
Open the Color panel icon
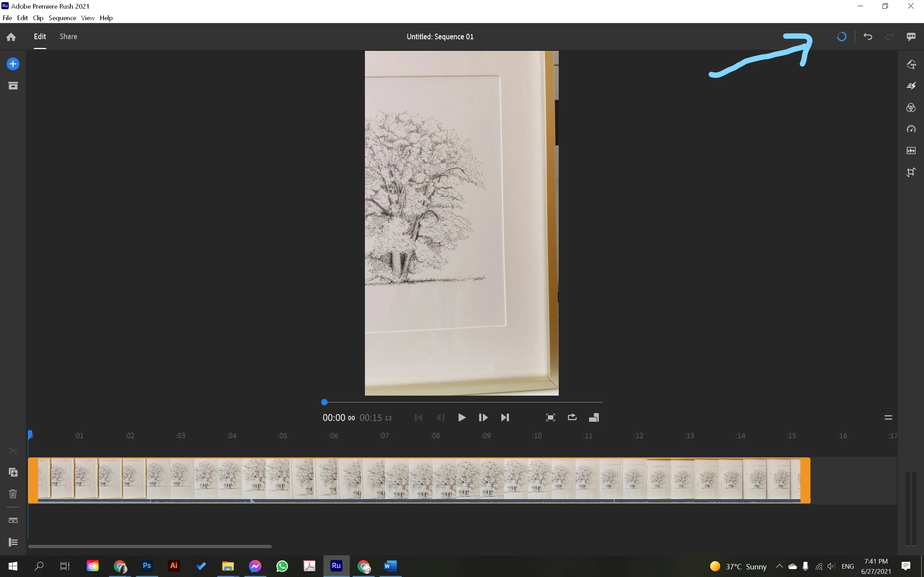coord(911,107)
